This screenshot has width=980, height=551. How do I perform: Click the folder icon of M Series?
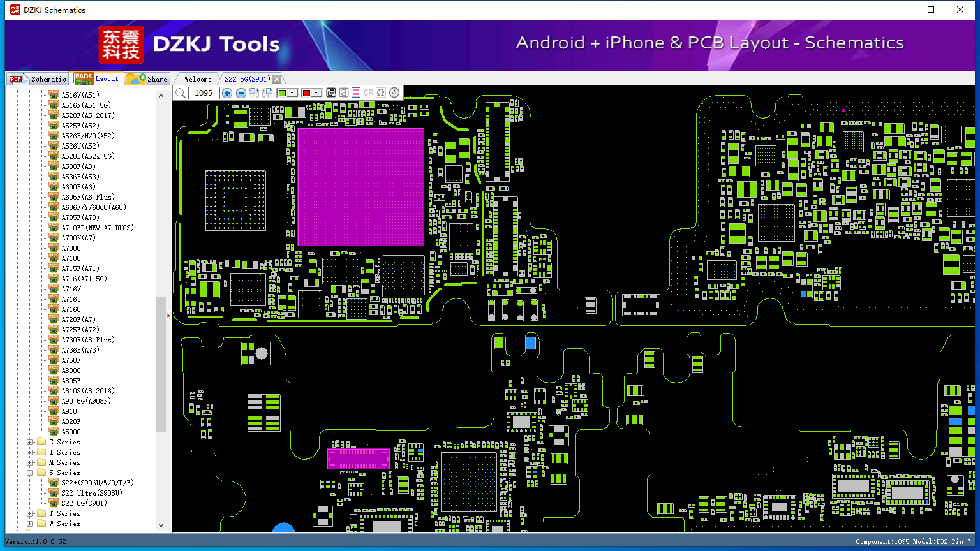coord(41,462)
